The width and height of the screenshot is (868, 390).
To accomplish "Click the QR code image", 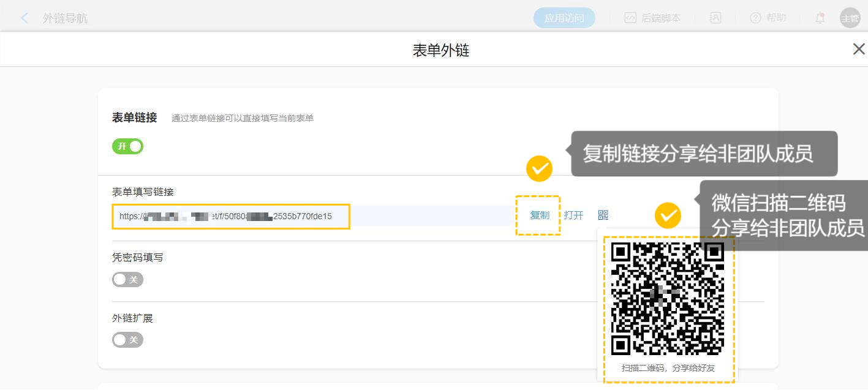I will [668, 298].
